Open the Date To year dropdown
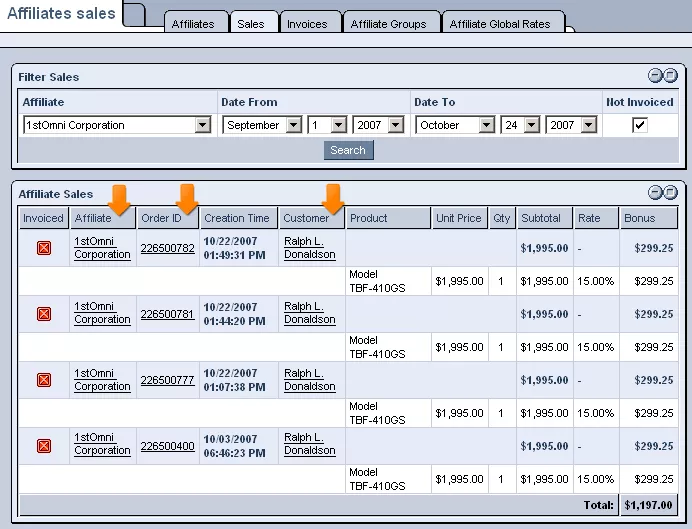This screenshot has width=692, height=529. tap(571, 125)
